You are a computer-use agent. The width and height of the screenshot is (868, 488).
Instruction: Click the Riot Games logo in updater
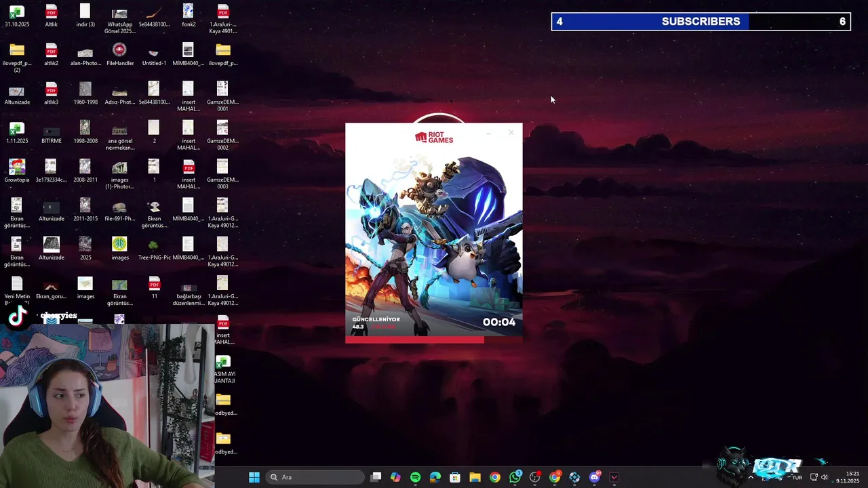pyautogui.click(x=434, y=138)
